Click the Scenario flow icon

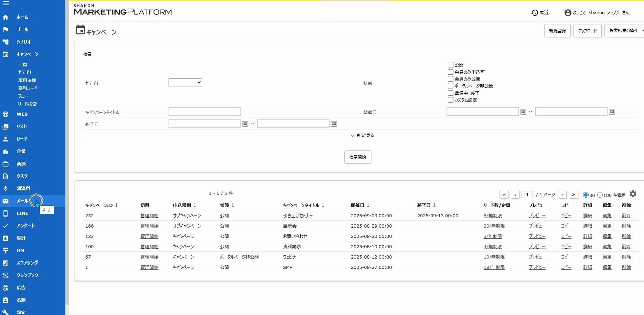pyautogui.click(x=6, y=42)
